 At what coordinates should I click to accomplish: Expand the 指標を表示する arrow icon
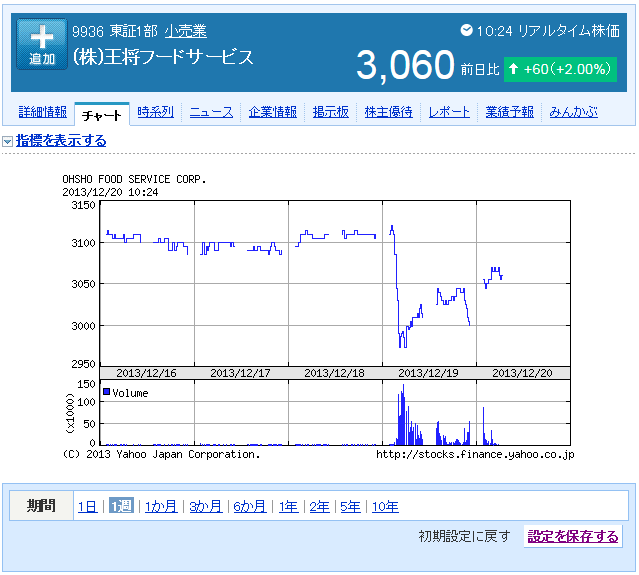7,141
